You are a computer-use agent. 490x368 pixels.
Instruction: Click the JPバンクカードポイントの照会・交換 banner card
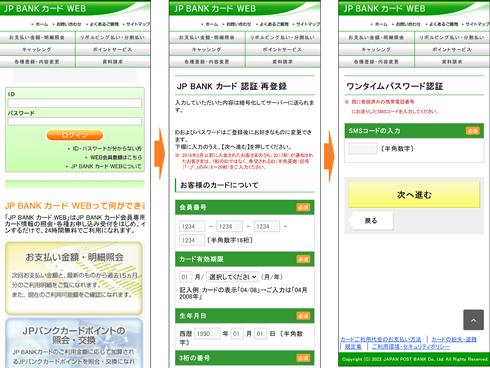click(74, 343)
